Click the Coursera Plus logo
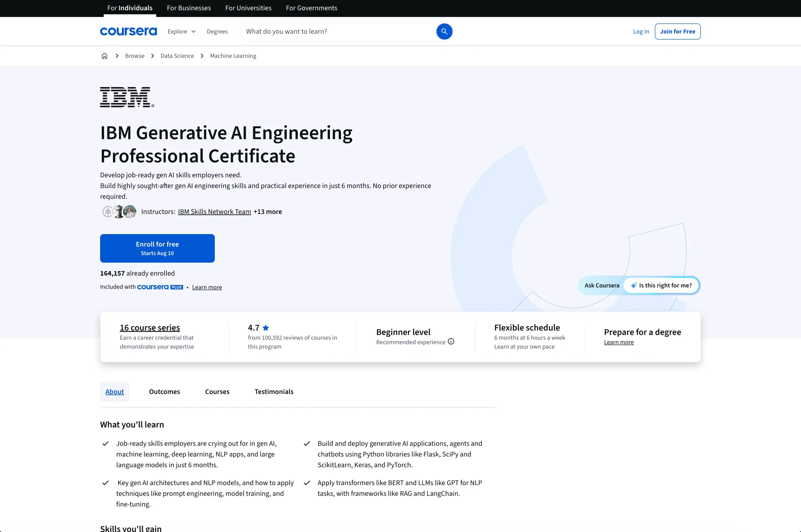The image size is (801, 532). click(x=160, y=287)
